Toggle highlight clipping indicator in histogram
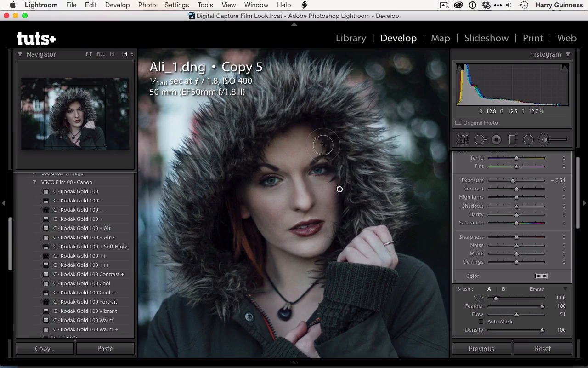Viewport: 588px width, 368px height. [565, 67]
